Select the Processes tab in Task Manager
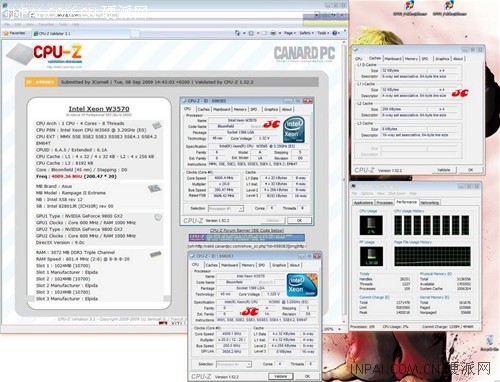500x382 pixels. click(x=384, y=202)
